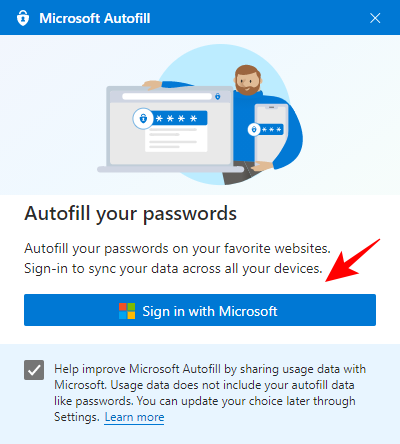Click the bearded man's face in illustration
Screen dimensions: 400x444
pyautogui.click(x=247, y=80)
